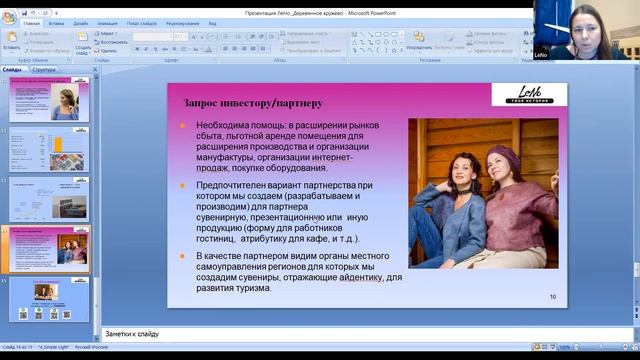Clear all formatting icon in the font group

coord(213,37)
